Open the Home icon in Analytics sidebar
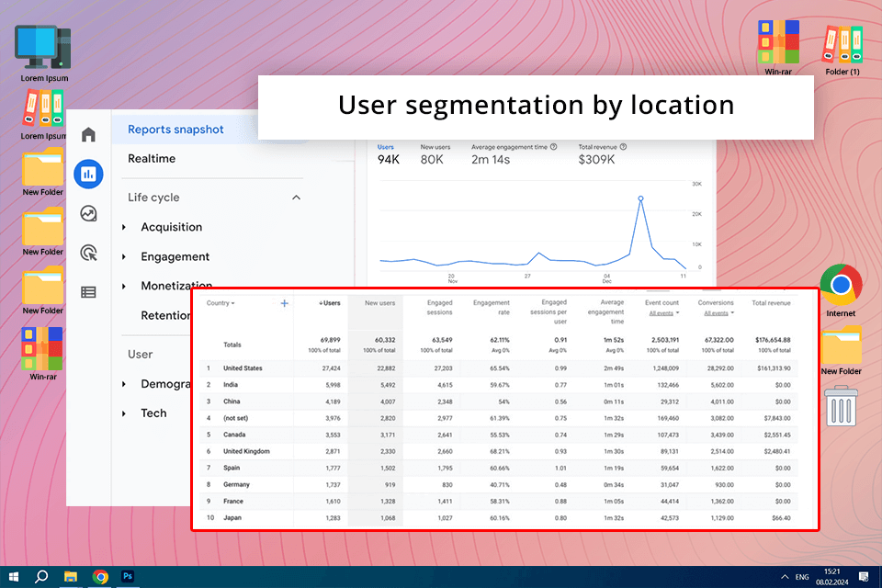Screen dimensions: 882x588 click(x=88, y=136)
